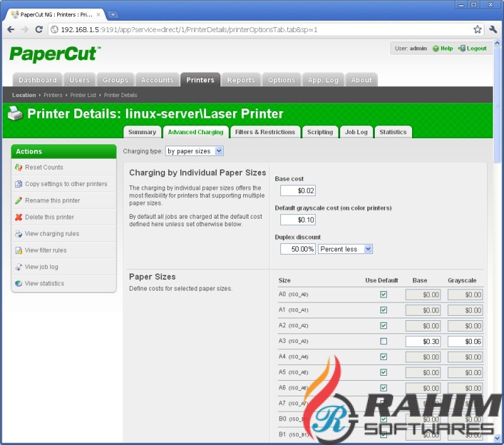
Task: Open the Reports tab
Action: pos(241,80)
